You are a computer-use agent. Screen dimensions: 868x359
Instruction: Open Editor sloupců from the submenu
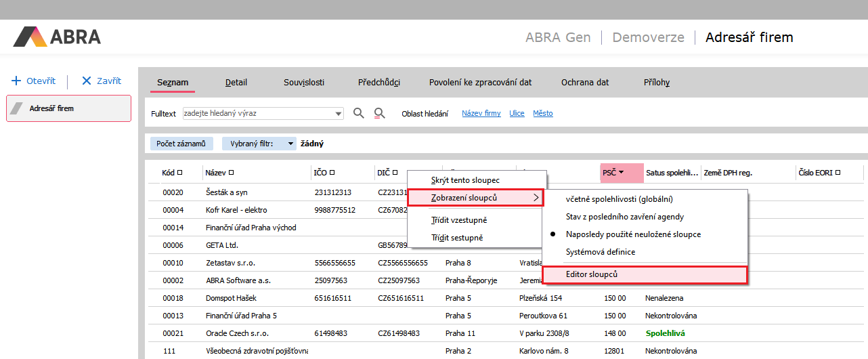click(591, 274)
